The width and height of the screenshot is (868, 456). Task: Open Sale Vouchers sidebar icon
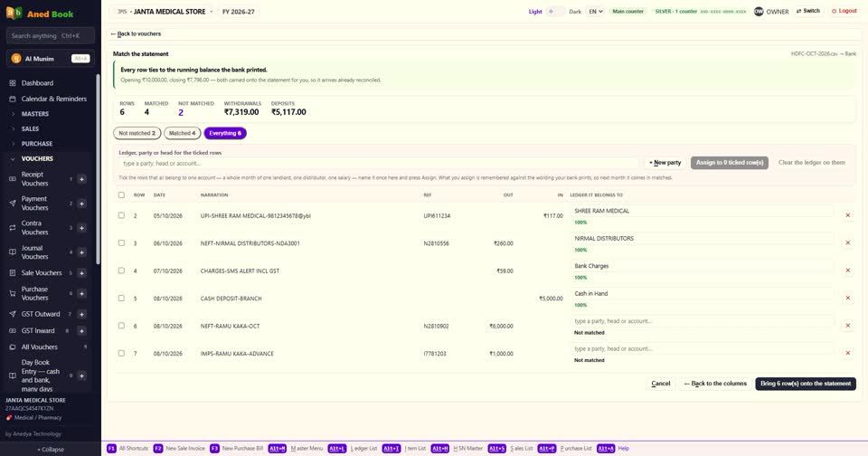[x=12, y=272]
